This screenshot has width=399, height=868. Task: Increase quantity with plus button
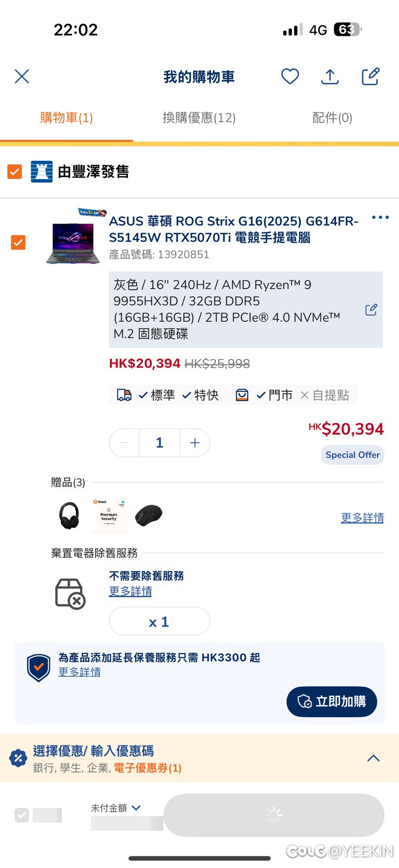tap(195, 443)
